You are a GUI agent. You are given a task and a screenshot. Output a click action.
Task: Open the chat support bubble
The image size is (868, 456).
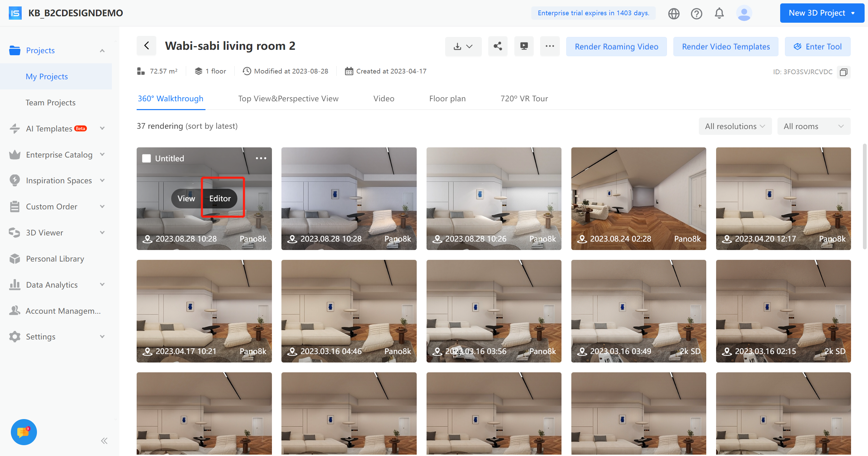click(24, 432)
